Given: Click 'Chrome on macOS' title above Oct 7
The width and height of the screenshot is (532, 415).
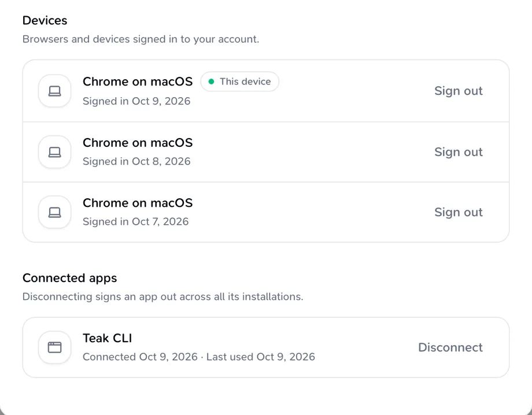Looking at the screenshot, I should click(138, 203).
